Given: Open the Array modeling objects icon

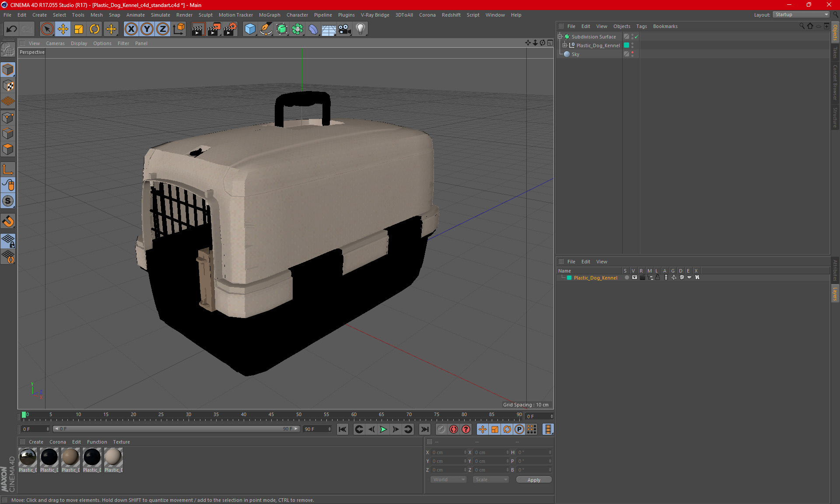Looking at the screenshot, I should [297, 29].
